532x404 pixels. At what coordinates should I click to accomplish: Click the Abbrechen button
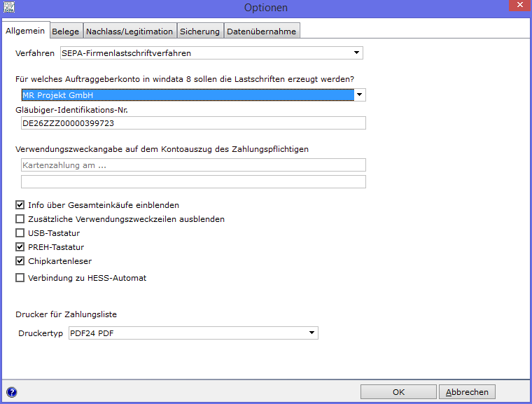[467, 392]
